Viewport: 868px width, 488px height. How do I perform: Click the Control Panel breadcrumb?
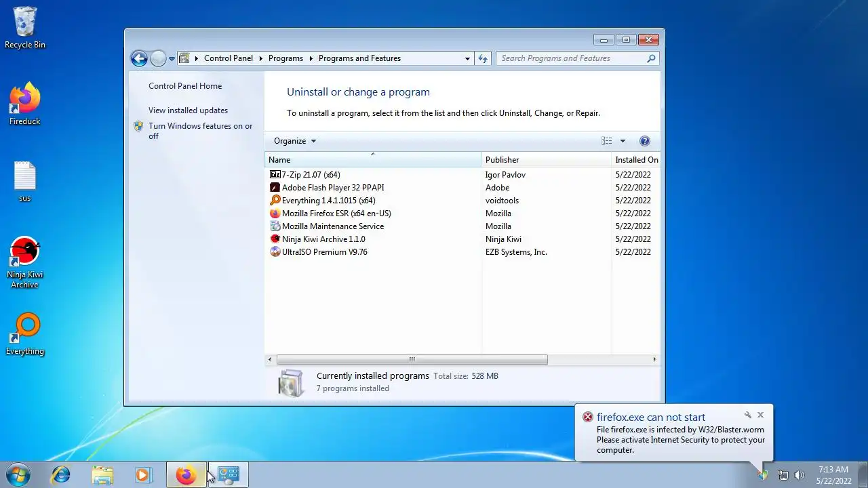pos(229,58)
